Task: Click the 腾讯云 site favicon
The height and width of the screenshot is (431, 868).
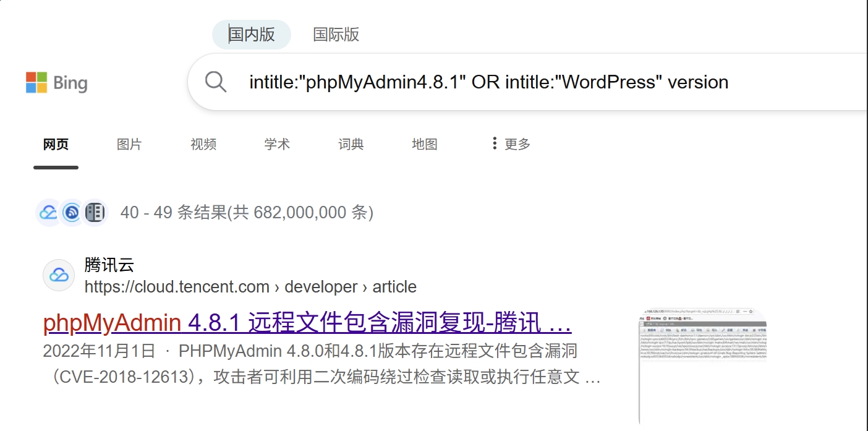Action: click(x=59, y=275)
